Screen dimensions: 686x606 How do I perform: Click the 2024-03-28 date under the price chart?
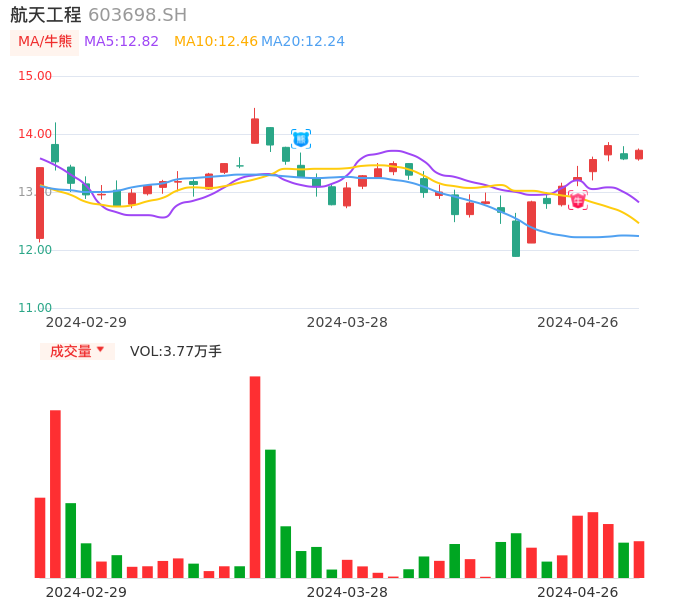[347, 322]
